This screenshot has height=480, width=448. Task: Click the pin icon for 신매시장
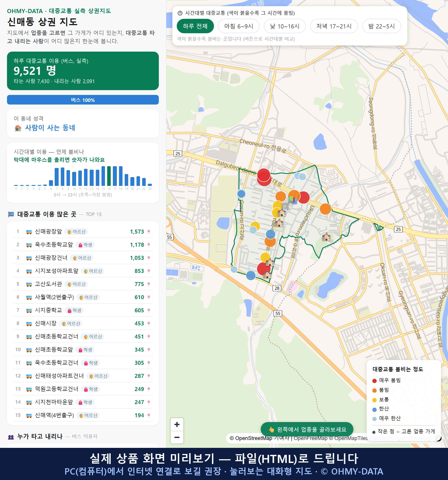click(x=149, y=324)
